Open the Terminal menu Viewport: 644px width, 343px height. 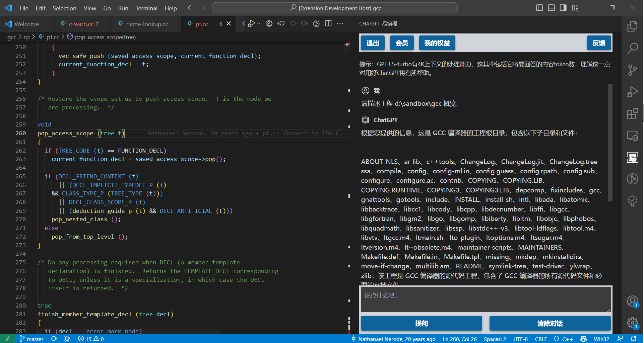click(x=146, y=8)
